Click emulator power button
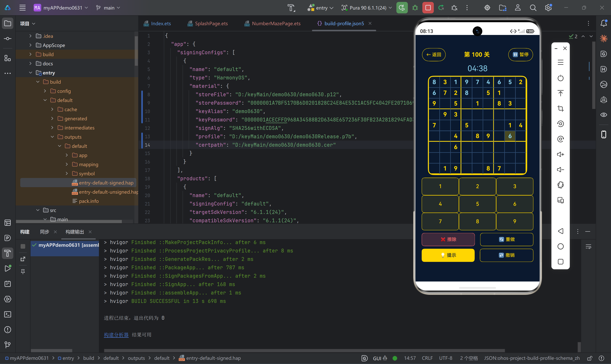This screenshot has width=611, height=364. pyautogui.click(x=560, y=78)
